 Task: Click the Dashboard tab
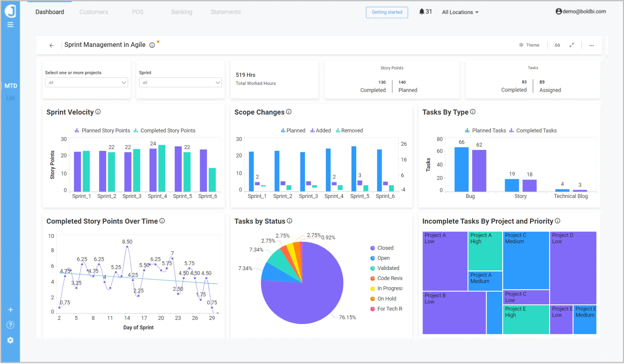[50, 12]
